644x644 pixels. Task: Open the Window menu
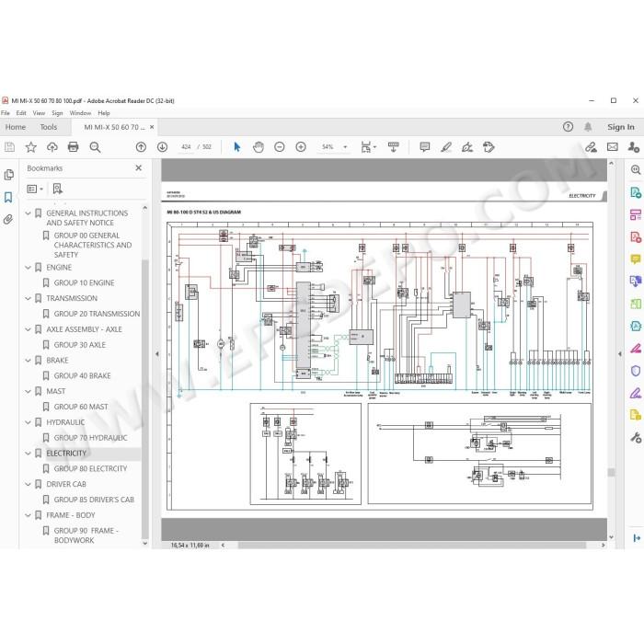point(80,113)
